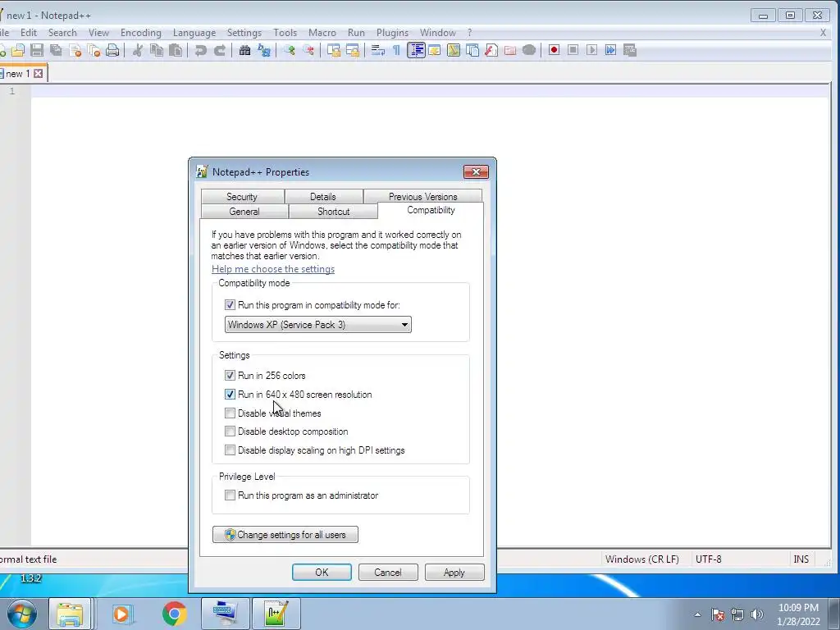Click the Stop Recording macro icon
This screenshot has height=630, width=840.
(x=573, y=50)
